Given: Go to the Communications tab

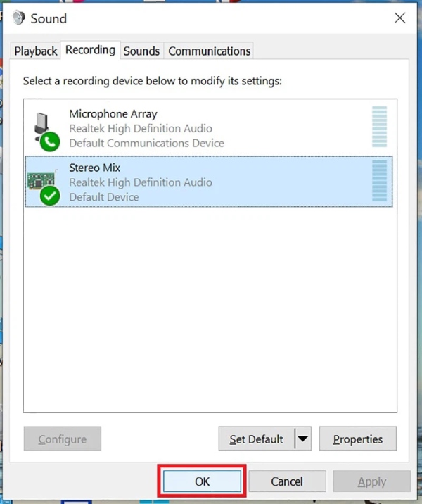Looking at the screenshot, I should [209, 51].
